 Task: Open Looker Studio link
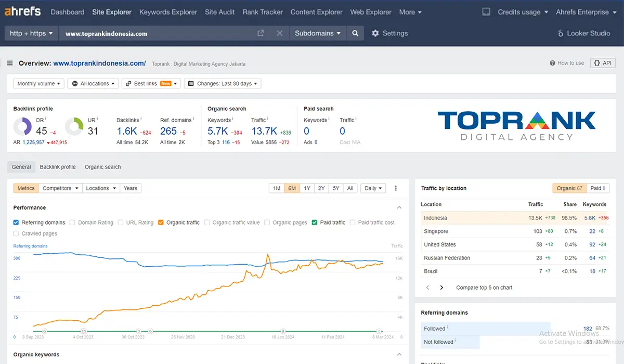click(584, 33)
